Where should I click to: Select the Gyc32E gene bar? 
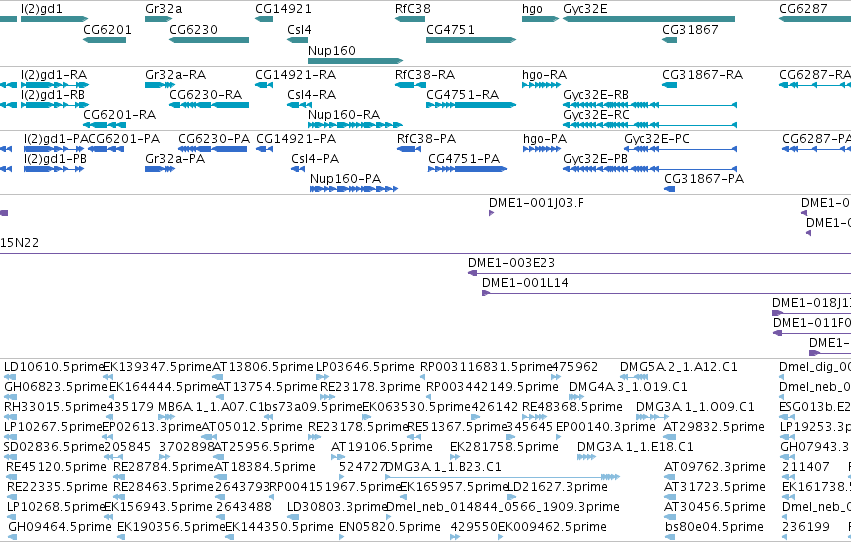pyautogui.click(x=649, y=19)
